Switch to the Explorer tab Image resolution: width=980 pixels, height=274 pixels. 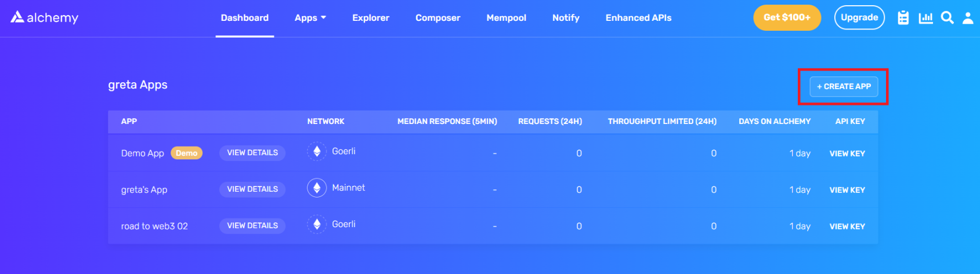(x=371, y=18)
